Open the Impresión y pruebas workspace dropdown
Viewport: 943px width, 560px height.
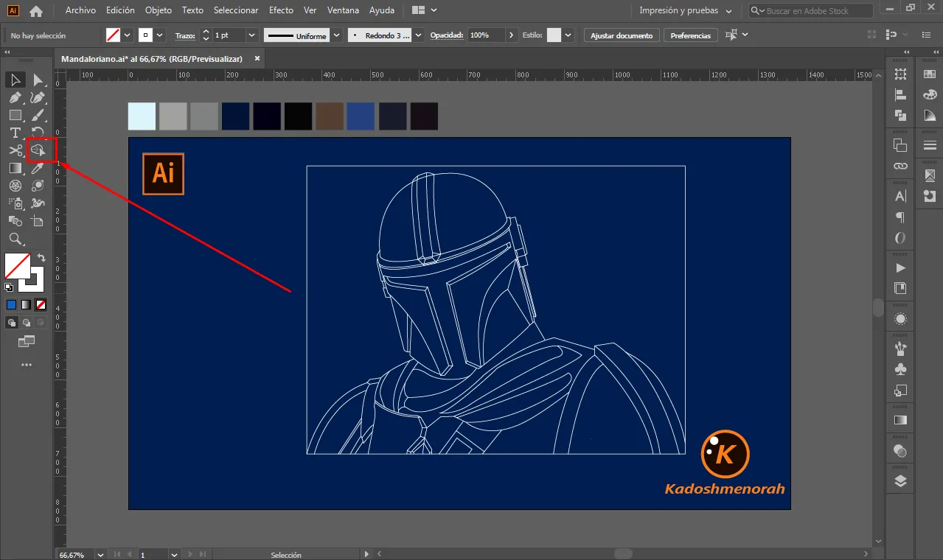pos(685,11)
